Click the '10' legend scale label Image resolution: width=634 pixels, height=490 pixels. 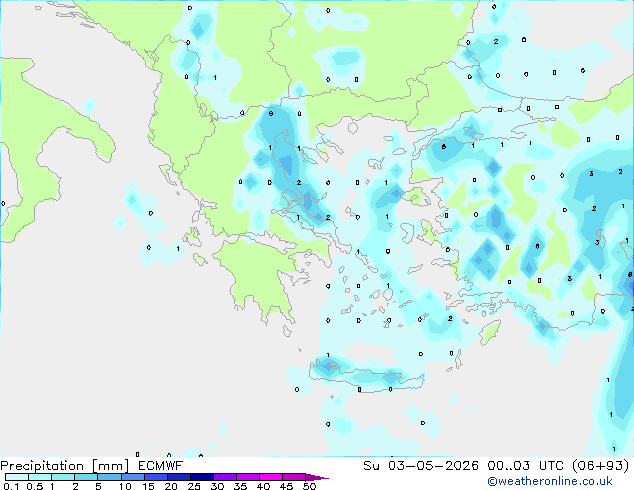click(125, 486)
